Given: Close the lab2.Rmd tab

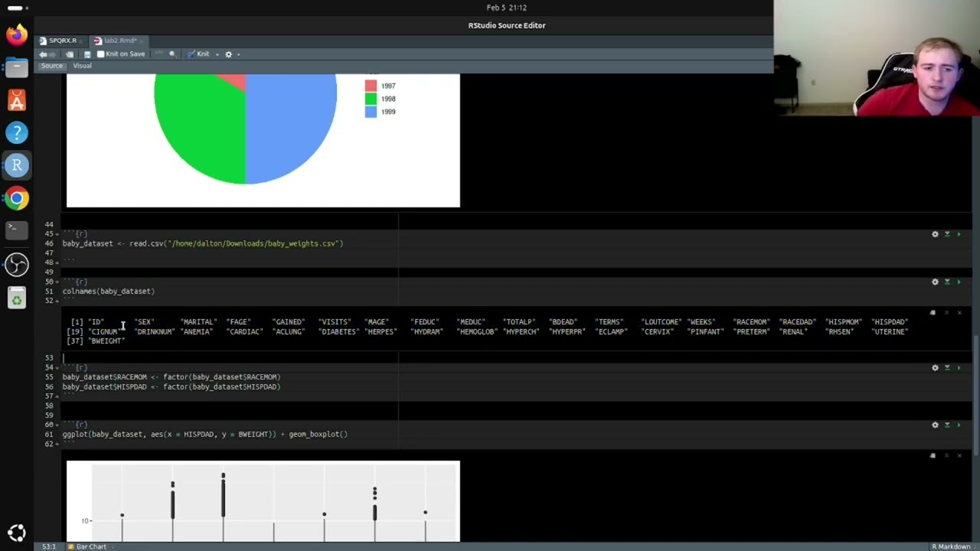Looking at the screenshot, I should [142, 41].
